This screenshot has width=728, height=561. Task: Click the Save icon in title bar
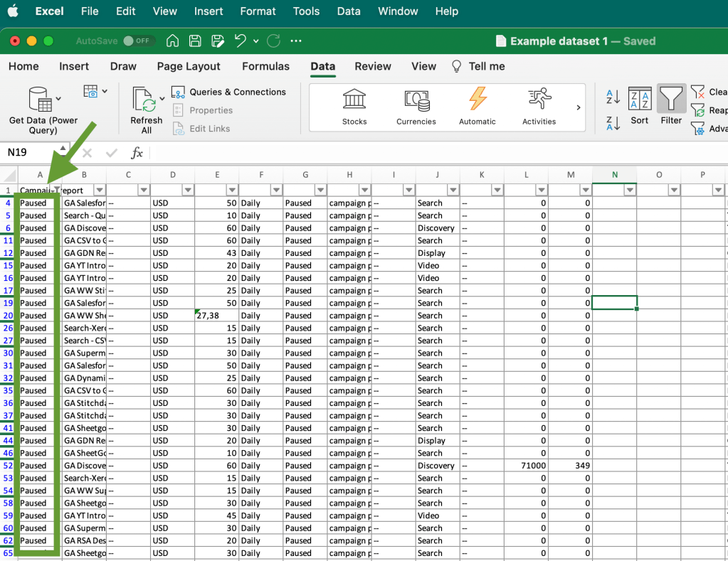tap(195, 41)
